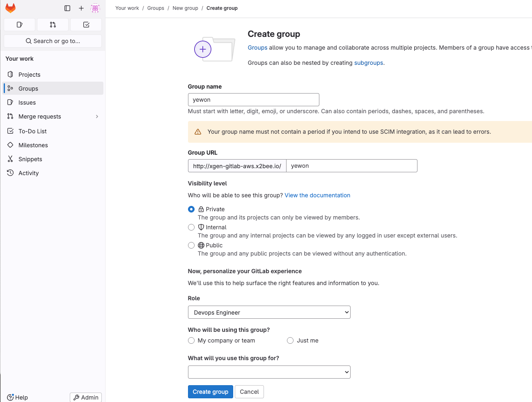Open 'What will you use this group for' dropdown
The width and height of the screenshot is (532, 402).
[x=269, y=372]
